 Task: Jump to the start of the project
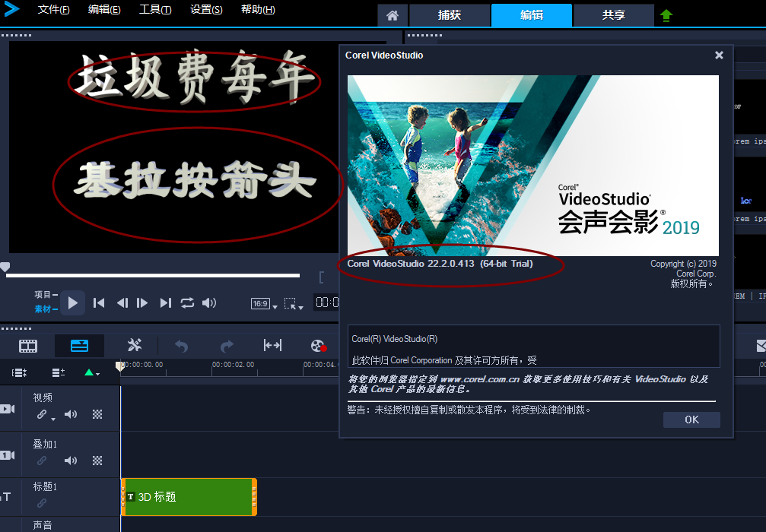tap(99, 303)
